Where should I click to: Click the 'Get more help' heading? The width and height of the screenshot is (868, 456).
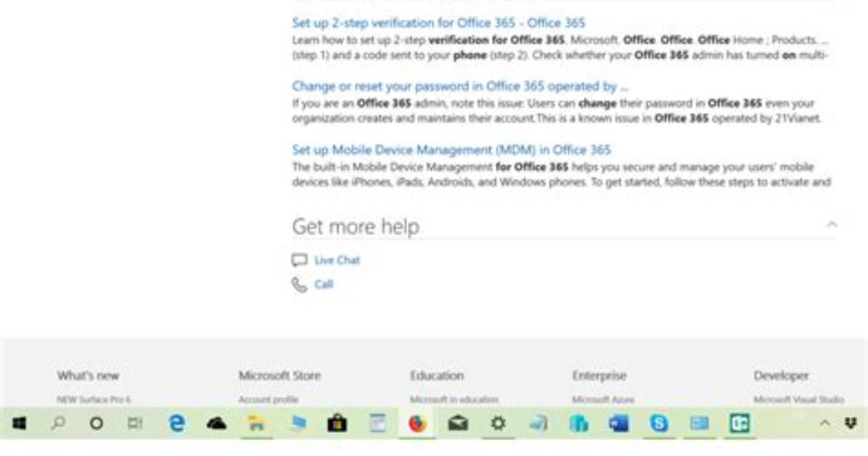pyautogui.click(x=356, y=226)
